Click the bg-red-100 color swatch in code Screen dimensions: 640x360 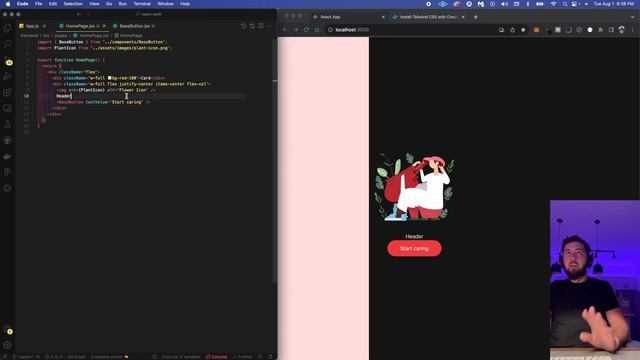109,78
